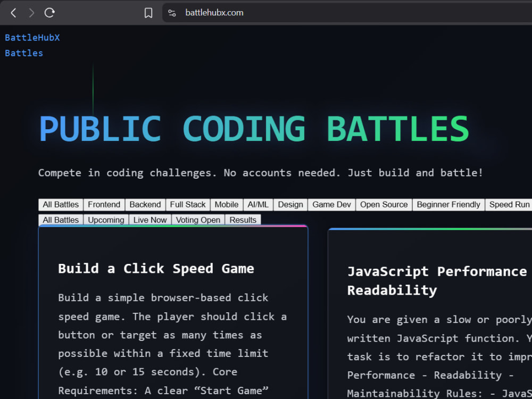Screen dimensions: 532x399
Task: Click the battlehubx.com address bar
Action: tap(347, 13)
